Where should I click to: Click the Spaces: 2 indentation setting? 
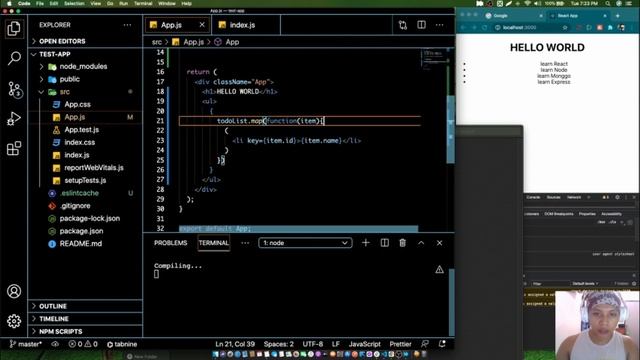click(279, 344)
